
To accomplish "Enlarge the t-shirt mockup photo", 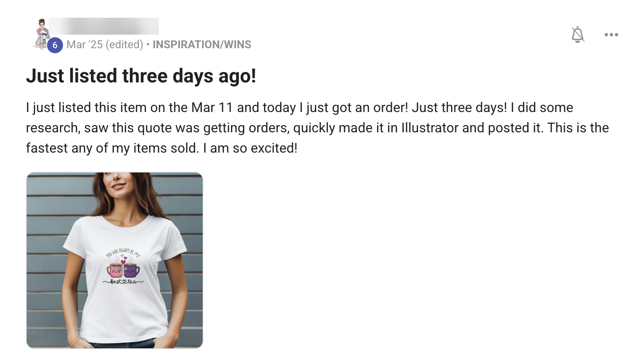I will pos(115,260).
